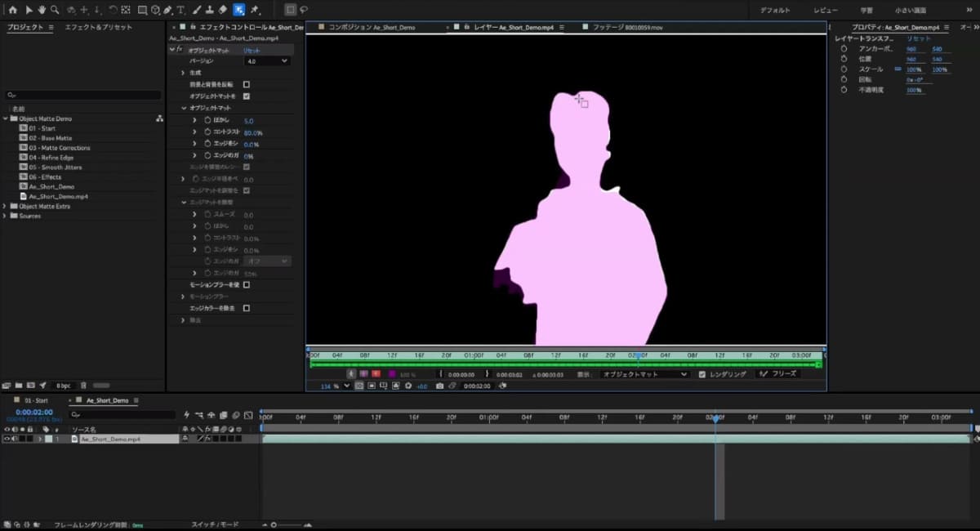
Task: Click the playhead in the layer viewer ruler
Action: pos(638,355)
